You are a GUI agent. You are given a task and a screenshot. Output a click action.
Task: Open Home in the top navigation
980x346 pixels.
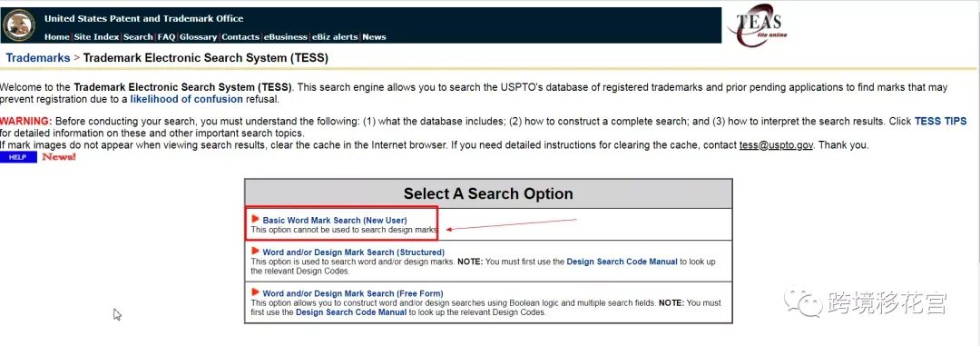coord(57,37)
